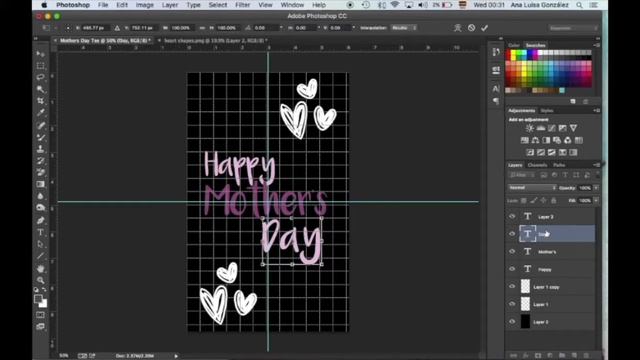Viewport: 640px width, 360px height.
Task: Pick the light cyan swatch in Swatches
Action: pyautogui.click(x=562, y=90)
